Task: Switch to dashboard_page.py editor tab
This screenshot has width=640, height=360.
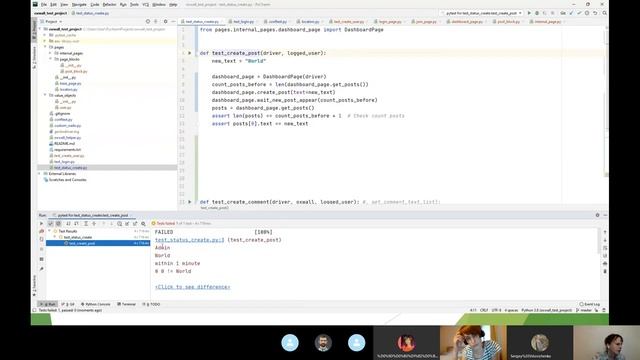Action: (467, 21)
